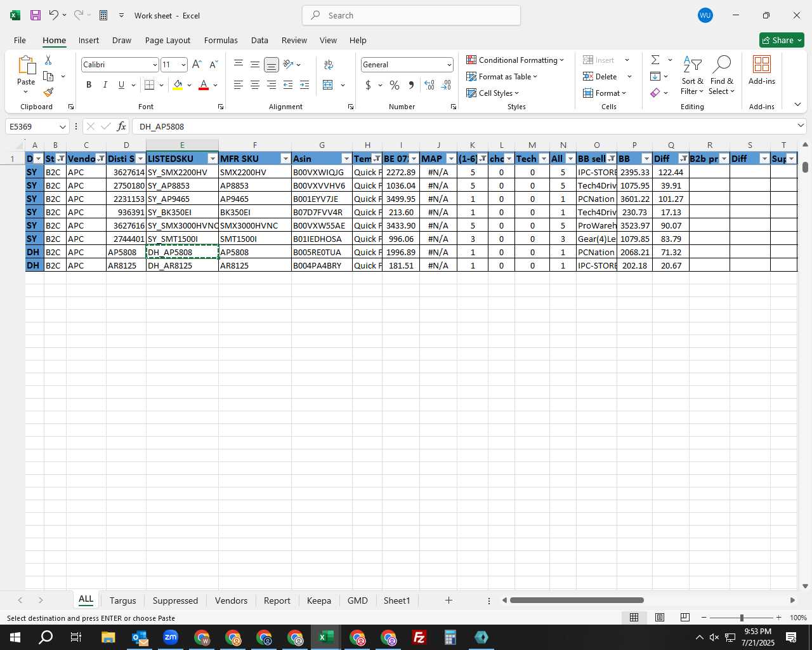Viewport: 812px width, 650px height.
Task: Click the zoom slider handle
Action: pos(742,618)
